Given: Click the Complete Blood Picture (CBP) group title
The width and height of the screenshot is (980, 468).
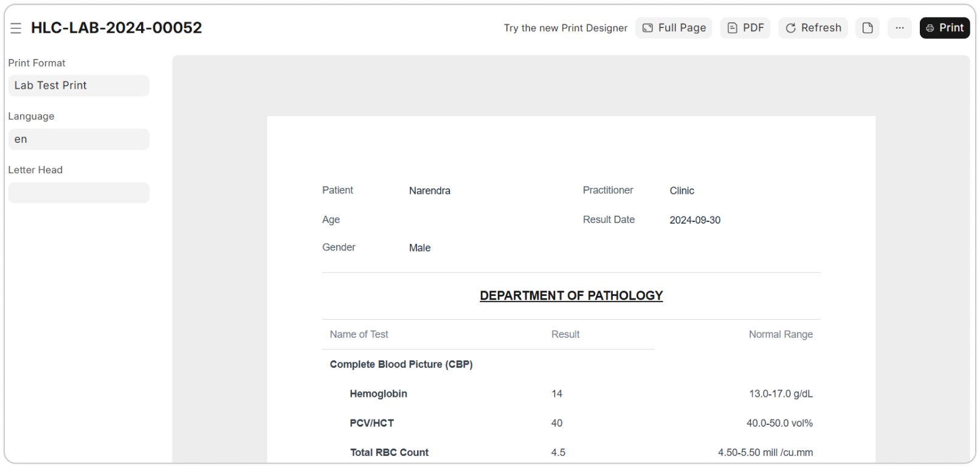Looking at the screenshot, I should (x=401, y=364).
